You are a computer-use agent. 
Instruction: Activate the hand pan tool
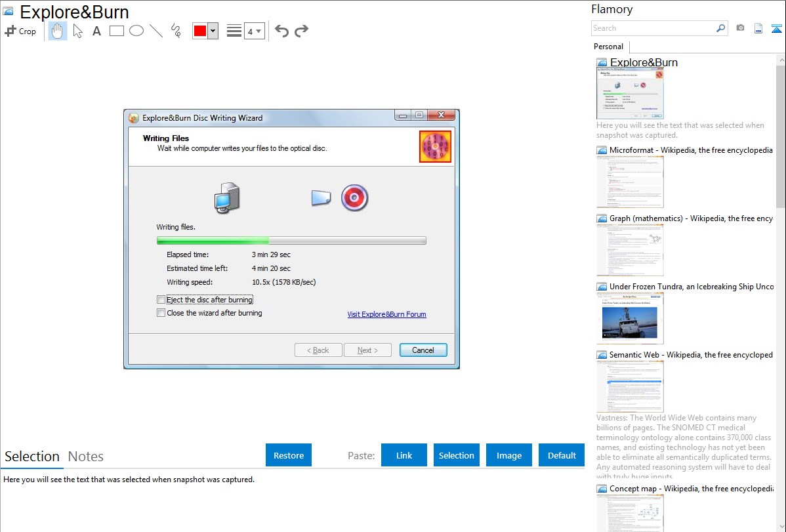[x=58, y=31]
